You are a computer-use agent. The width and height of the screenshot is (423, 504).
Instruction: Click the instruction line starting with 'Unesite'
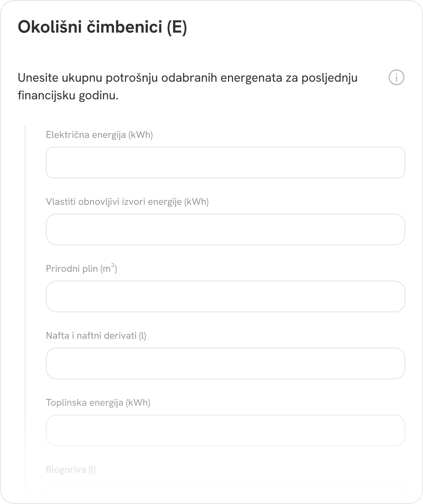pos(187,78)
